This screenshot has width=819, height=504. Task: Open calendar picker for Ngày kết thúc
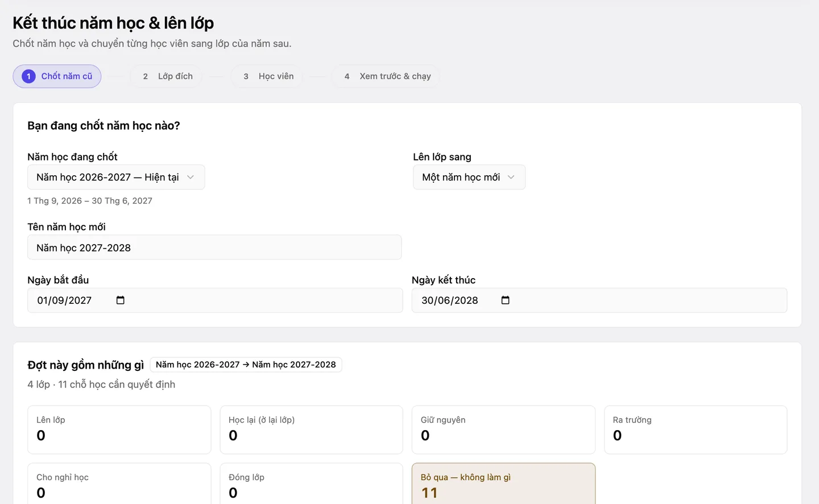(505, 300)
